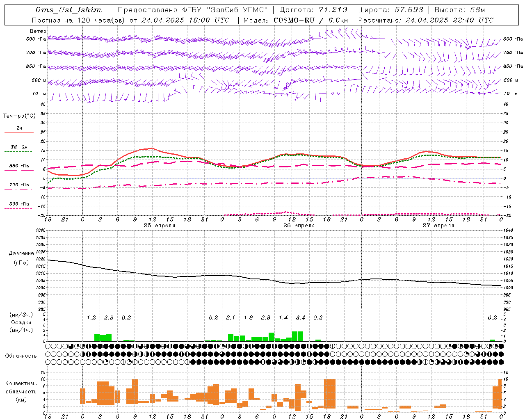The image size is (525, 420).
Task: Click the dashed line sample under Td 2м
Action: tap(19, 152)
